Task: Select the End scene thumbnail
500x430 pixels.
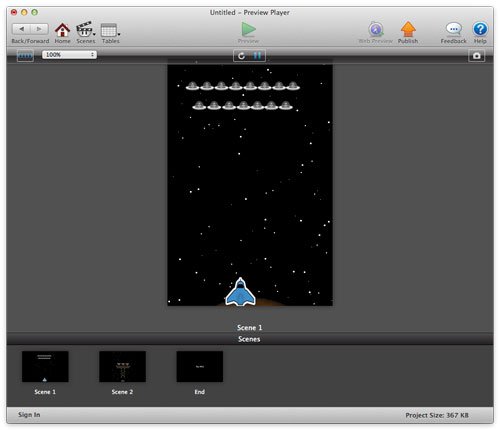Action: coord(200,366)
